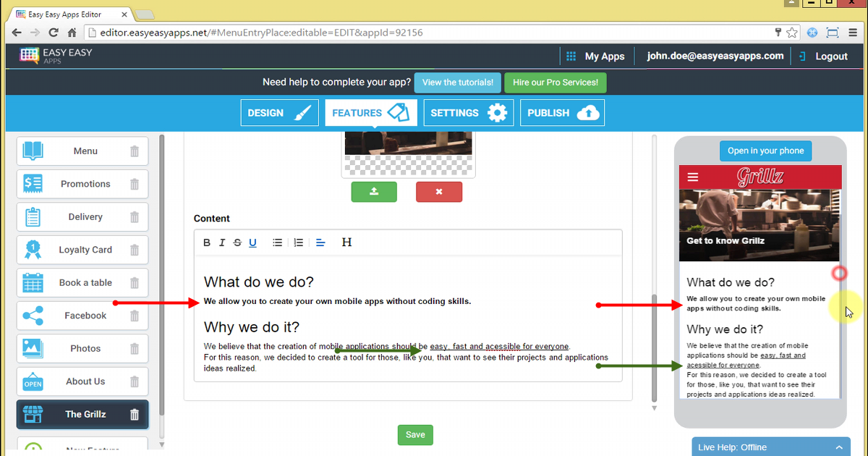Click View the tutorials!
The width and height of the screenshot is (868, 456).
coord(457,83)
